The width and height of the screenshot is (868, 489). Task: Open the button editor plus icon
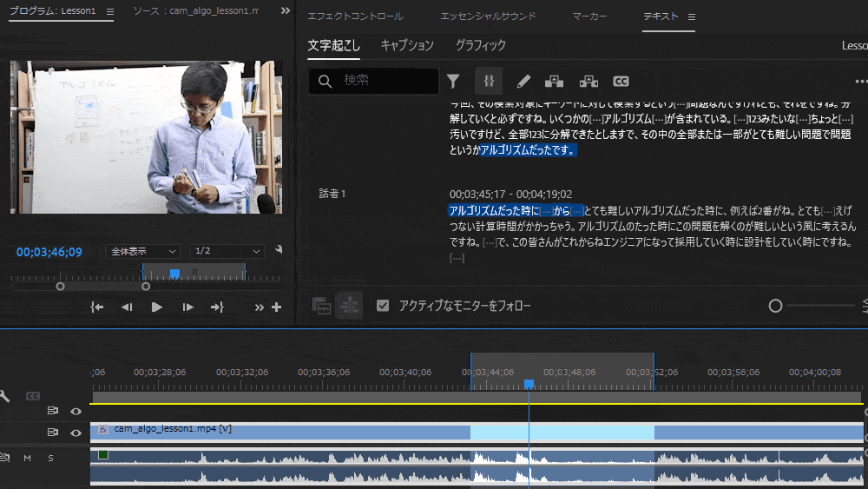(x=276, y=307)
